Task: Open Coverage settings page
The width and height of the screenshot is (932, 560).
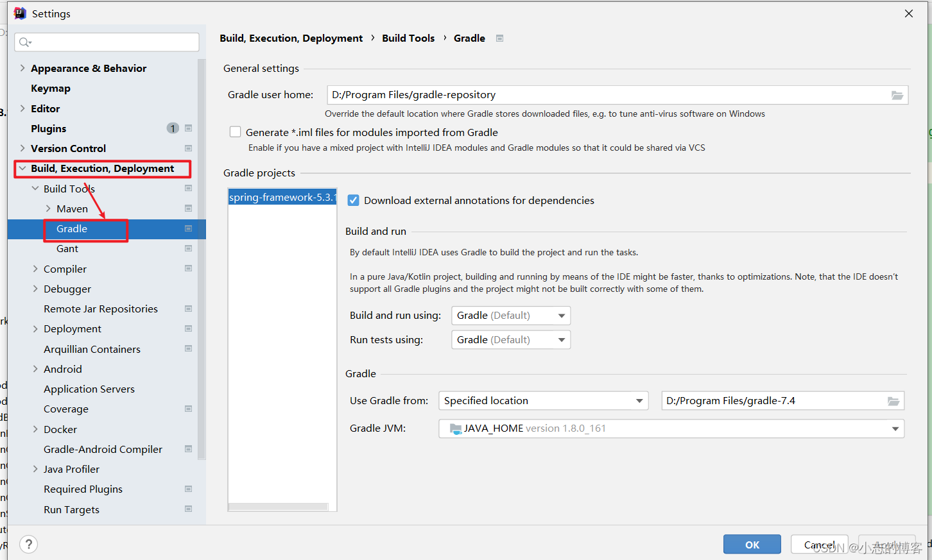Action: (x=66, y=409)
